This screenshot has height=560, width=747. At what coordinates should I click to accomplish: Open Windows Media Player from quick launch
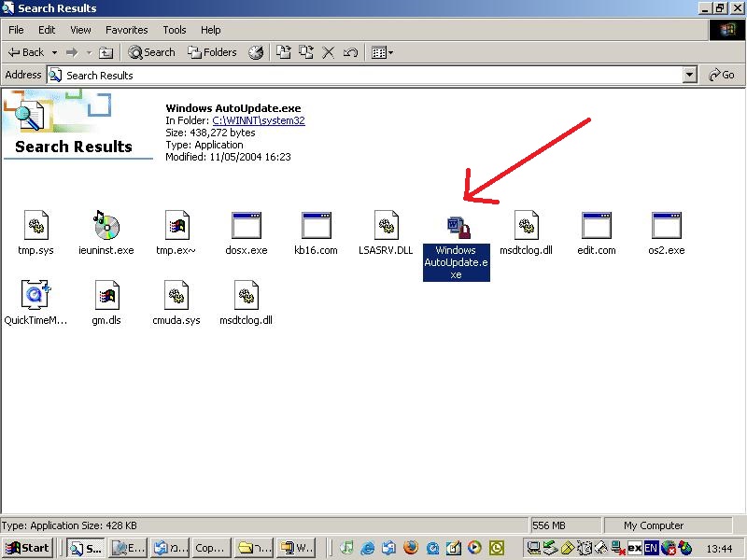pyautogui.click(x=474, y=548)
